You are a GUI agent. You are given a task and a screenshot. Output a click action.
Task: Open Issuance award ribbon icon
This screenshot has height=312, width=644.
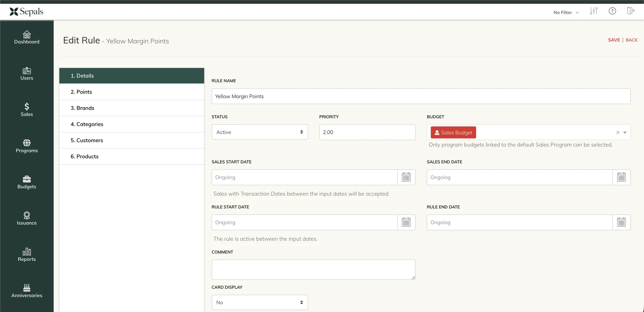tap(27, 215)
